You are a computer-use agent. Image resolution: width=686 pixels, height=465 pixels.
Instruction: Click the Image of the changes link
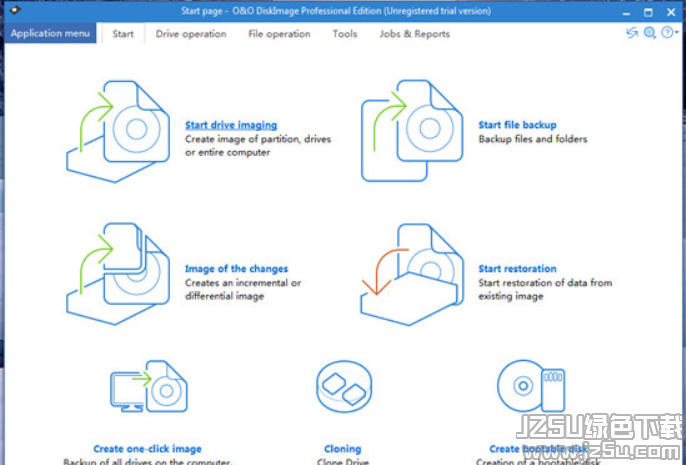pos(236,269)
